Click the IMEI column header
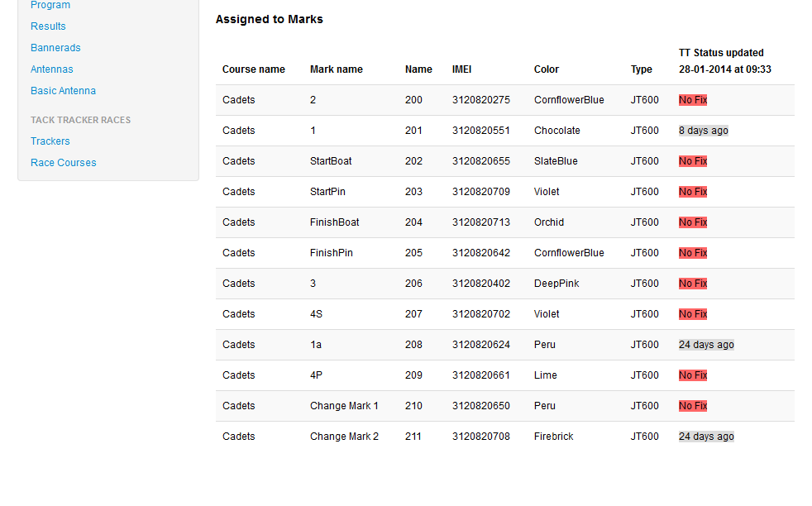This screenshot has height=506, width=812. [x=461, y=69]
